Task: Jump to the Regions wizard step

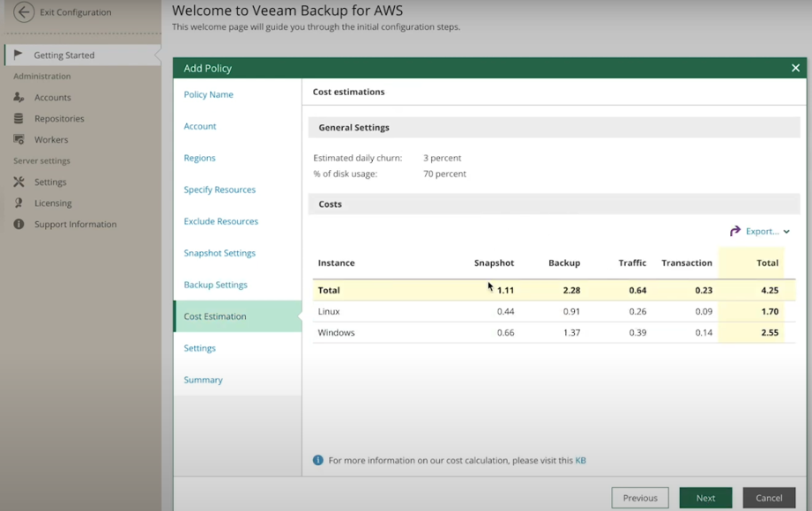Action: pyautogui.click(x=199, y=158)
